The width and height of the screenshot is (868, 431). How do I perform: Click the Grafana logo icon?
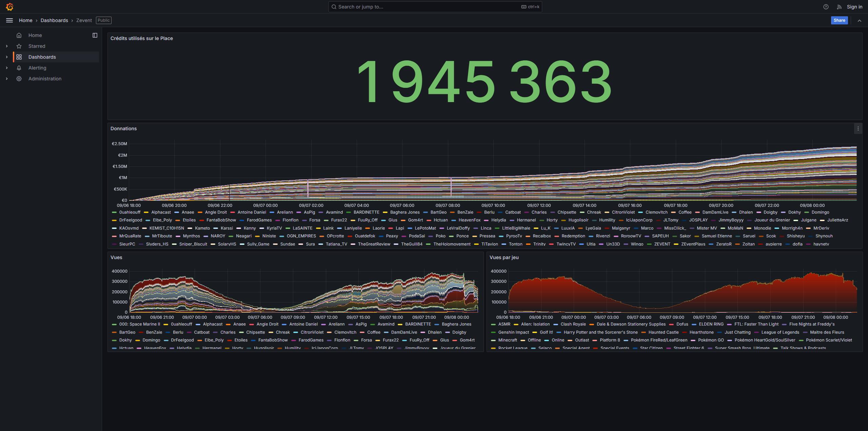tap(9, 7)
